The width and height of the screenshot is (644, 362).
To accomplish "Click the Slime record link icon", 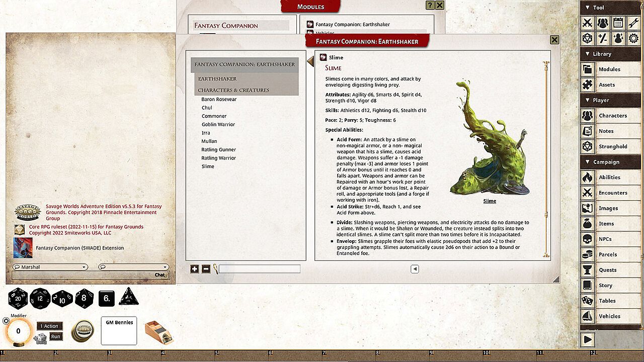I will tap(323, 57).
